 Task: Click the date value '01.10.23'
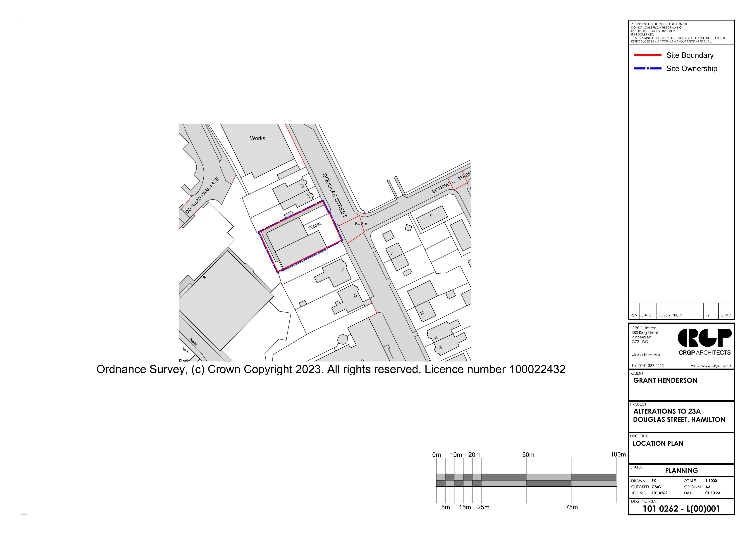coord(713,493)
